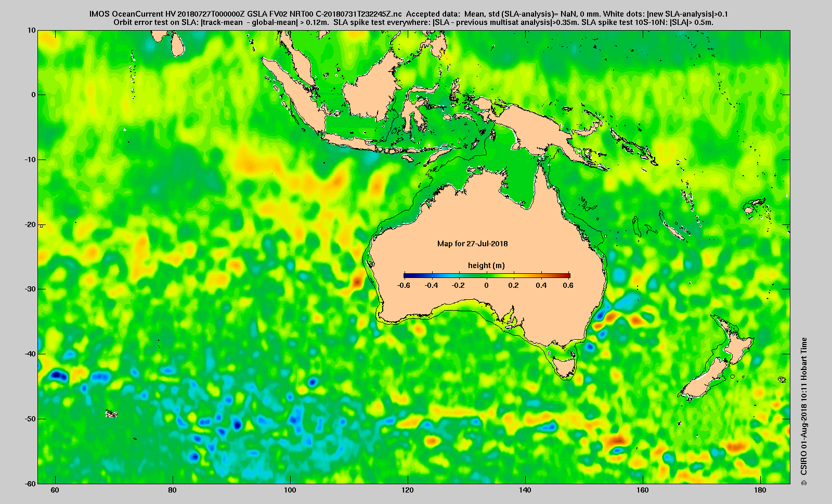
Task: Click latitude axis label 10
Action: tap(32, 30)
